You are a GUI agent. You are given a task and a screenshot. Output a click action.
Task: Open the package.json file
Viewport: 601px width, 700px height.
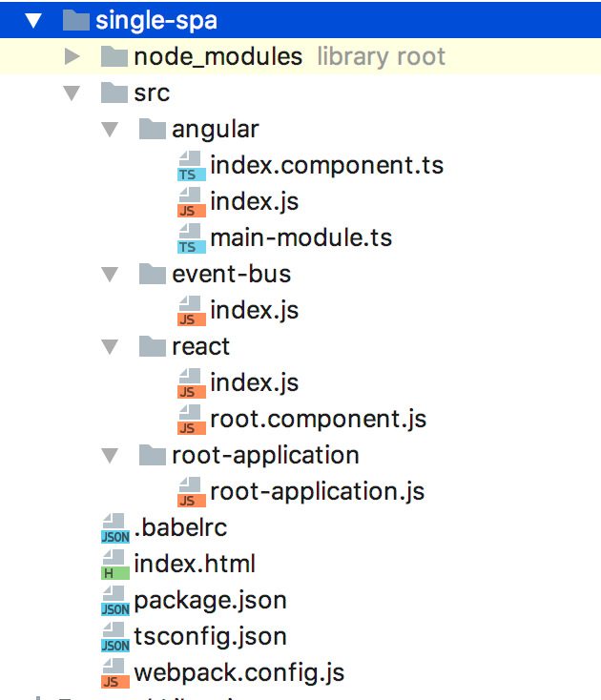(210, 602)
